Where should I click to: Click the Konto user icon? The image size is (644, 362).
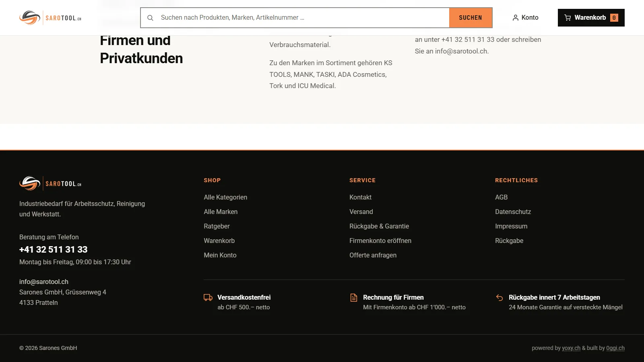[515, 18]
